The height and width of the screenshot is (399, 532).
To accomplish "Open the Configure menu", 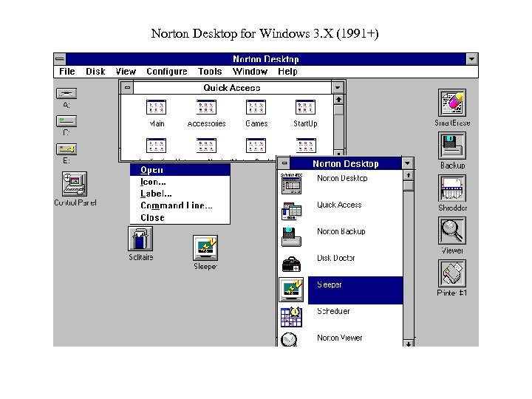I will (166, 72).
